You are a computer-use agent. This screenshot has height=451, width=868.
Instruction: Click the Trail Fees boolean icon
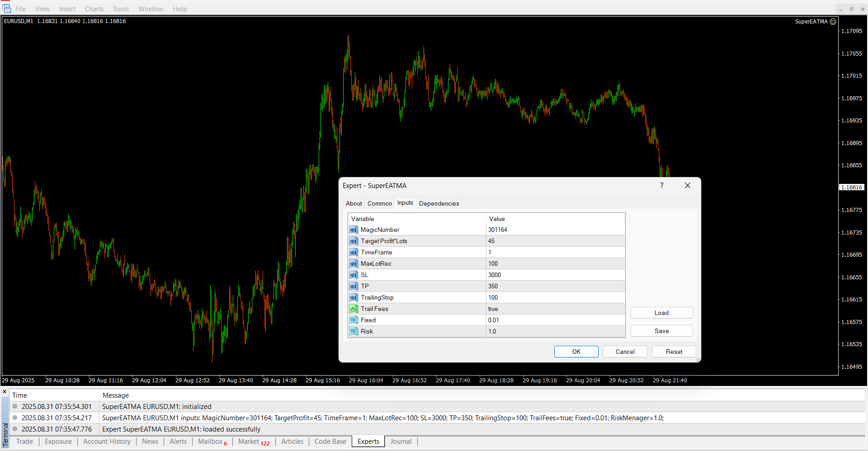tap(353, 309)
